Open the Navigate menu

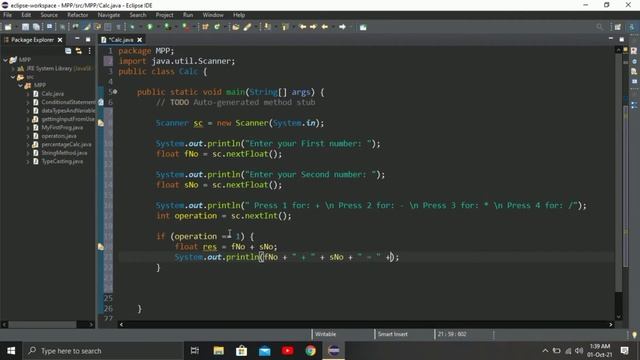coord(109,15)
